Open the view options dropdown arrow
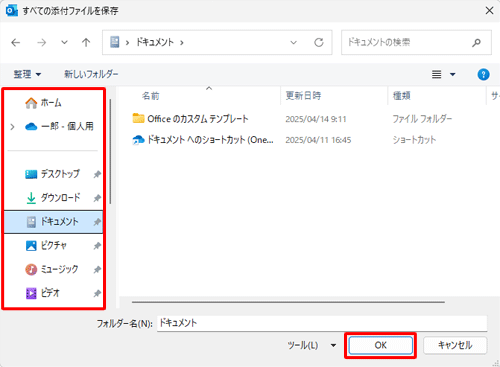The width and height of the screenshot is (500, 367). point(453,74)
